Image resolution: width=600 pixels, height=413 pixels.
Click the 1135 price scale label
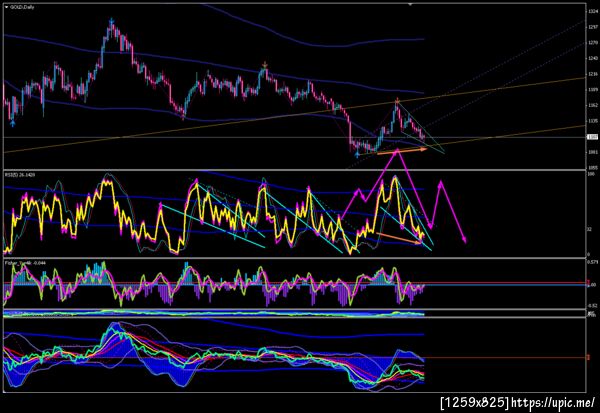[593, 121]
